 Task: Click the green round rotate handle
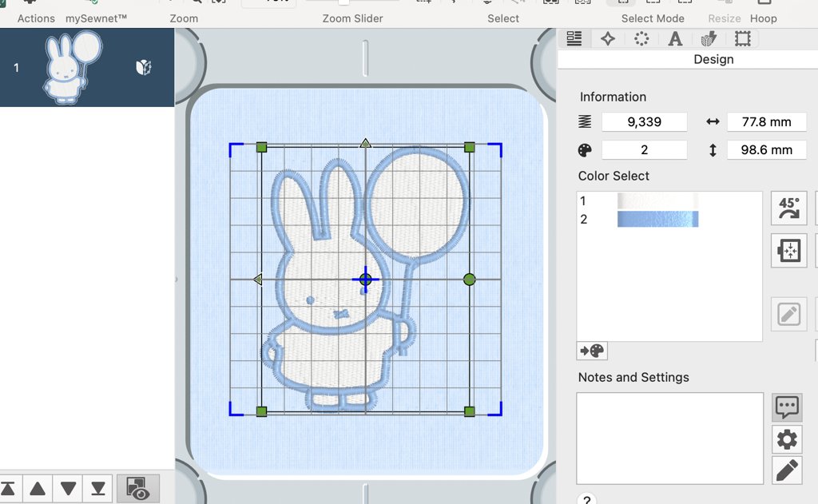coord(470,280)
